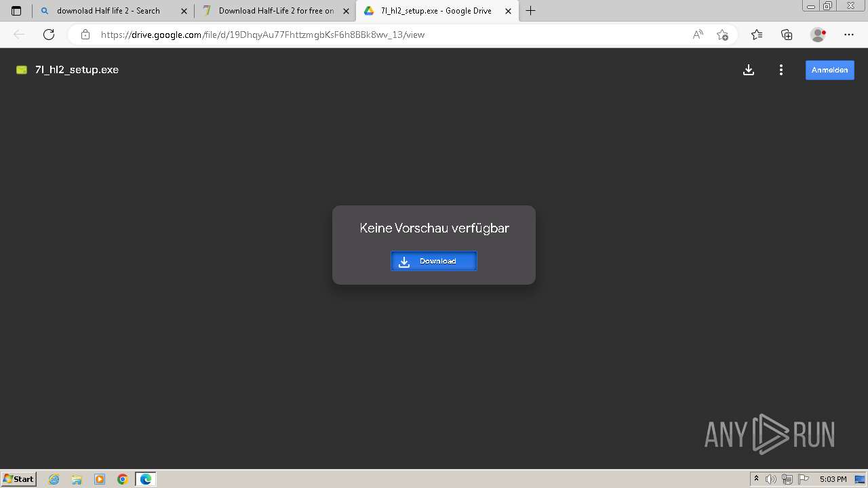Open the three-dot more actions menu

(x=781, y=70)
